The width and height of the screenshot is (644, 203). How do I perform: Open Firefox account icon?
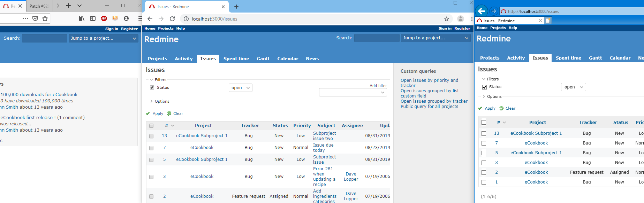click(126, 18)
